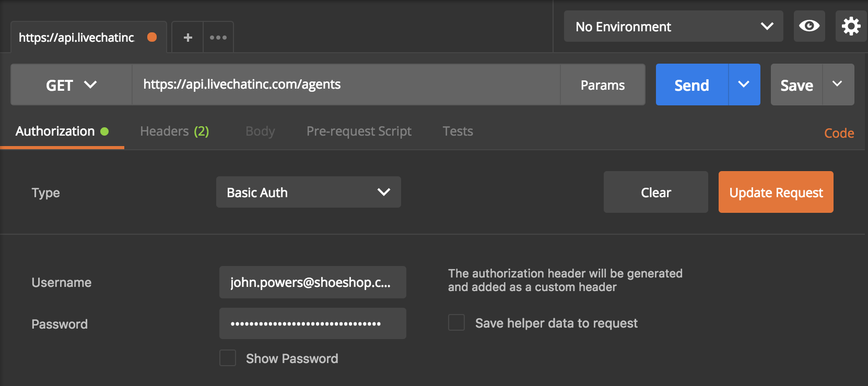Click into the Username field
Screen dimensions: 868x386
pyautogui.click(x=313, y=282)
